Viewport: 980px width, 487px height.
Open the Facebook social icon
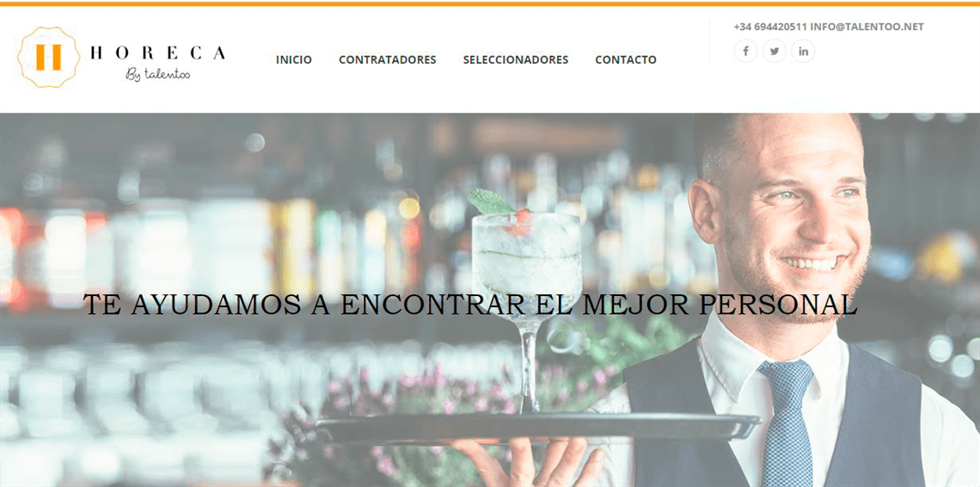[x=745, y=52]
